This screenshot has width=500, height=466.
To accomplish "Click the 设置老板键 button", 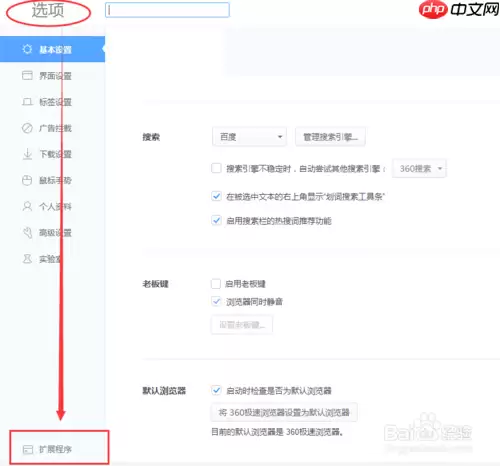I will coord(242,325).
